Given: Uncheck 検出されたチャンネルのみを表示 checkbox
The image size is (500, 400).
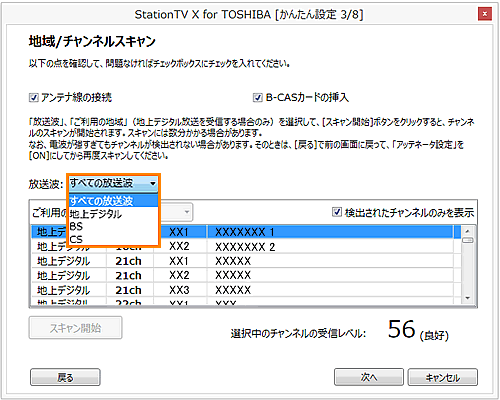Looking at the screenshot, I should (337, 212).
